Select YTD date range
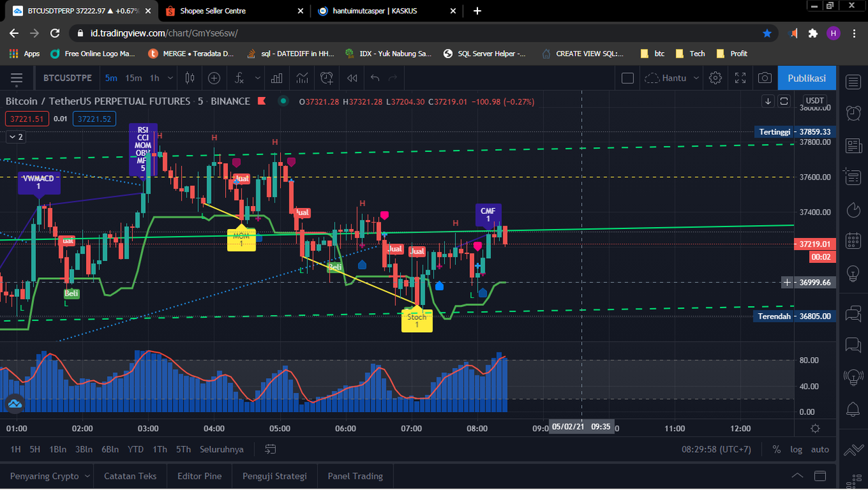The width and height of the screenshot is (868, 490). (136, 449)
